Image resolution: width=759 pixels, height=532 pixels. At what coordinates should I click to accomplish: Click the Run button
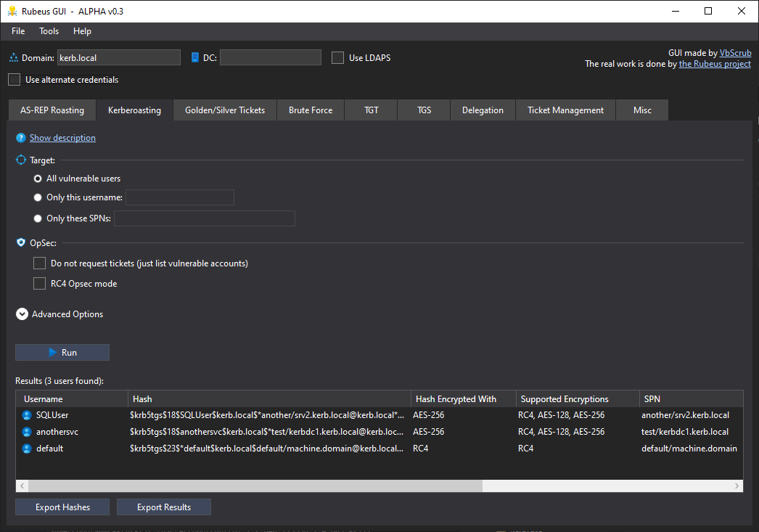pyautogui.click(x=62, y=353)
